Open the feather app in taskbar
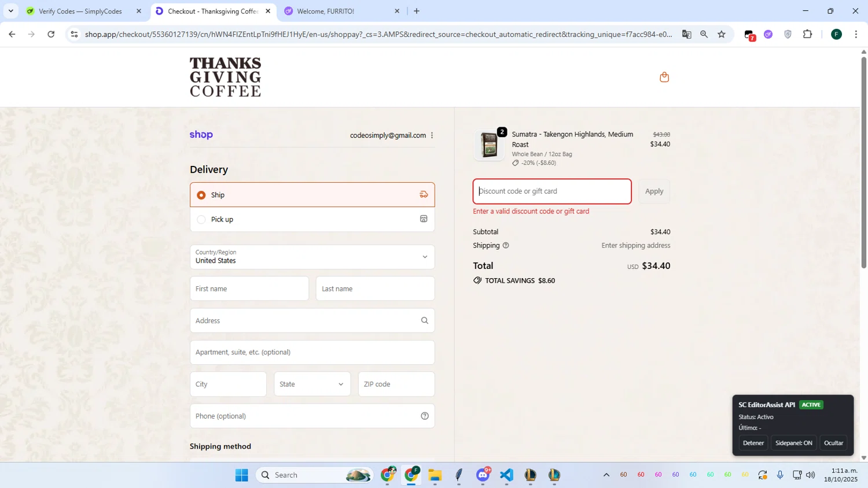The image size is (868, 488). (459, 475)
